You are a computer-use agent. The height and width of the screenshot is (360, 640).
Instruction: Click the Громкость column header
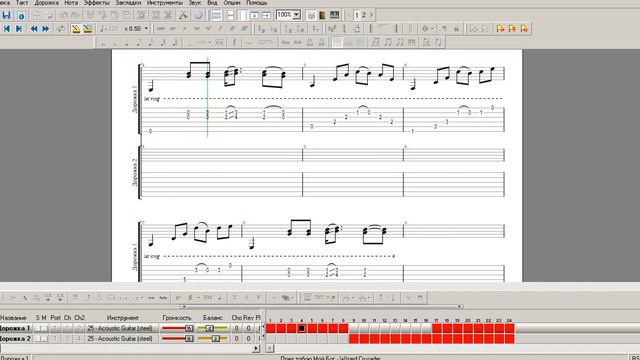[x=177, y=318]
